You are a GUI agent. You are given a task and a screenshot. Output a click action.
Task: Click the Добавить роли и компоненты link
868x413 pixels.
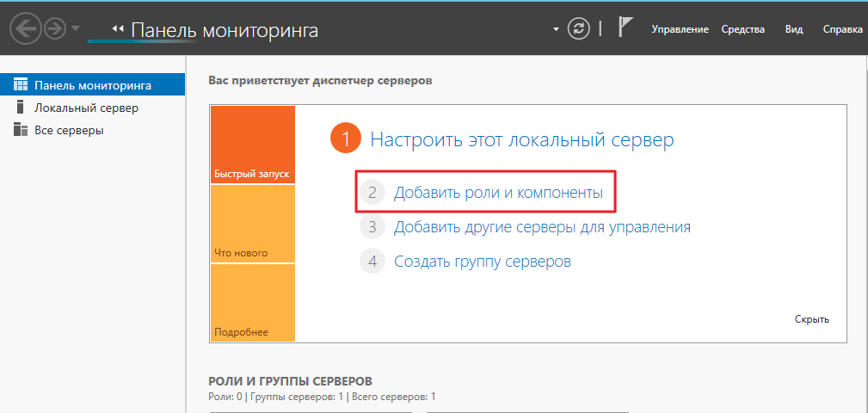(498, 193)
